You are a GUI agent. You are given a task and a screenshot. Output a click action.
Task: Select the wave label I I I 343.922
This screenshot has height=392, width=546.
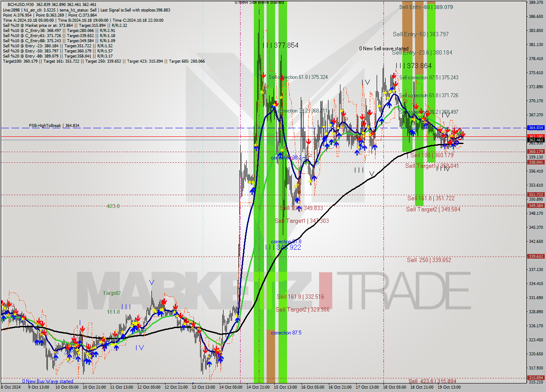(x=283, y=247)
